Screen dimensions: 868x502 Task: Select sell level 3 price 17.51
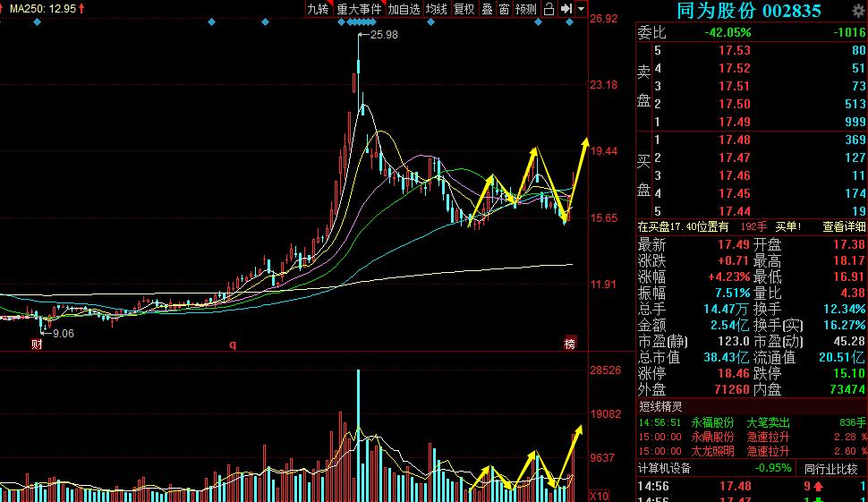click(x=735, y=86)
